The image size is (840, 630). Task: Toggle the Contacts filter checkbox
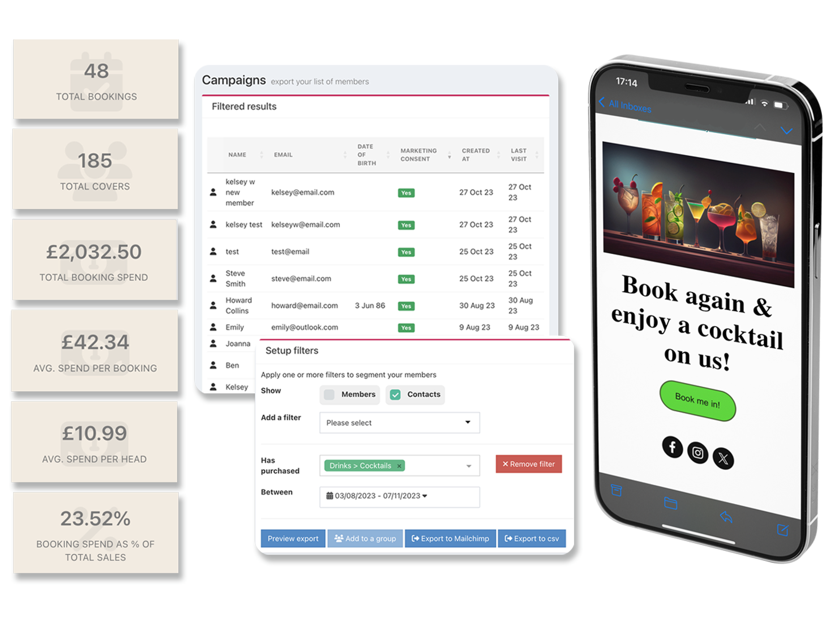point(394,395)
